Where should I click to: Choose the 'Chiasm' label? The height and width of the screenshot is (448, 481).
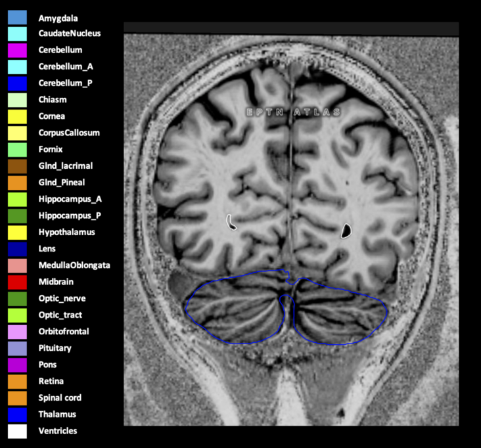click(x=53, y=100)
